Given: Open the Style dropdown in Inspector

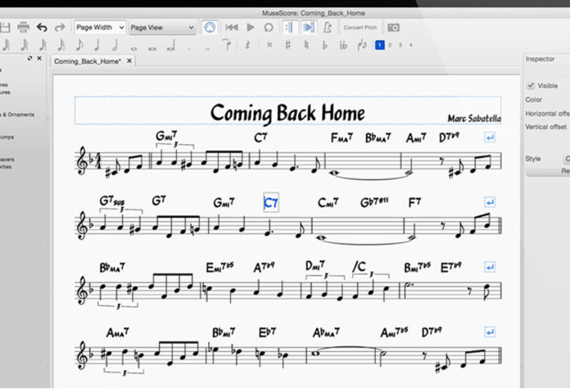Looking at the screenshot, I should point(566,158).
